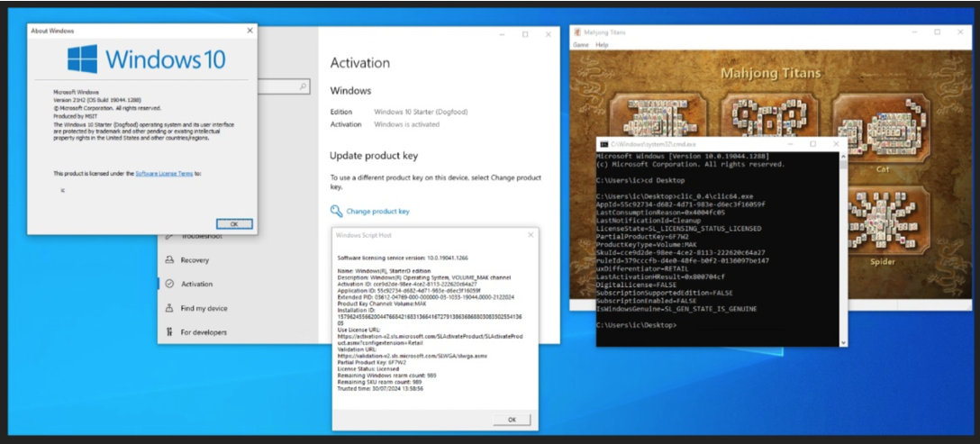Click the cmd window scrollbar down arrow
Screen dimensions: 980x444
pyautogui.click(x=844, y=343)
